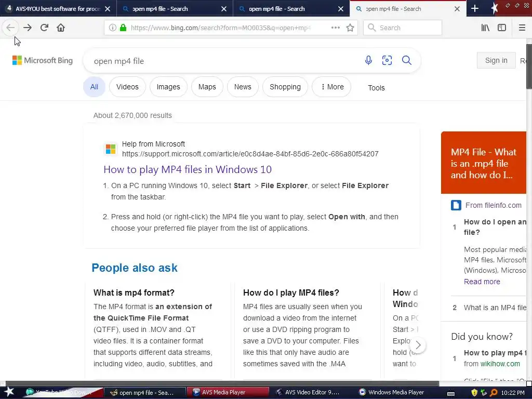Toggle the sidebars icon in toolbar
The image size is (532, 399).
tap(502, 28)
